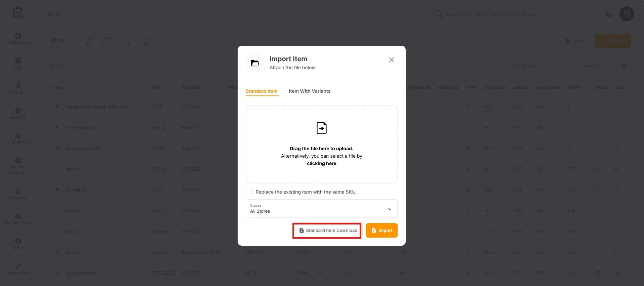Screen dimensions: 644x286
Task: Close the Import Item dialog
Action: [392, 60]
